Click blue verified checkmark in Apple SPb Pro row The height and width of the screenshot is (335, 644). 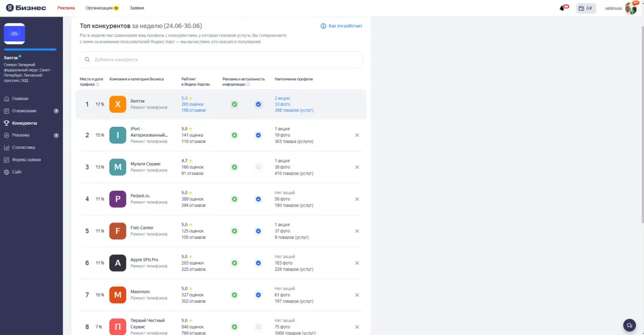pos(258,263)
